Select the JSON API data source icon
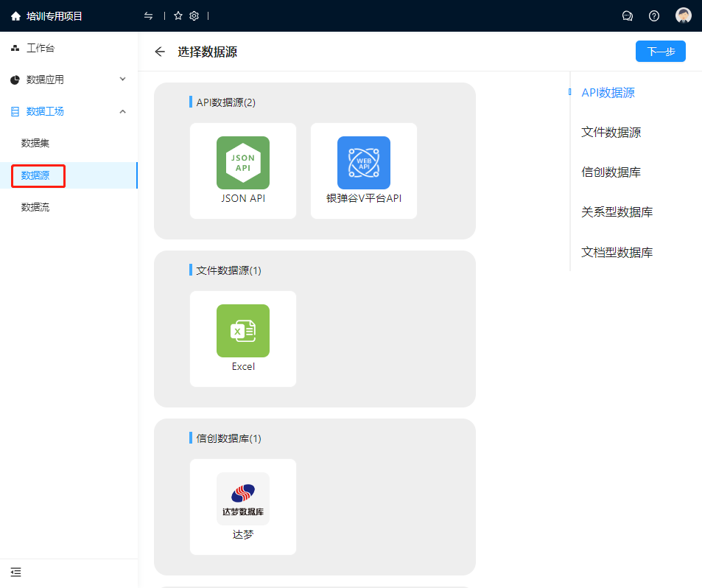Screen dimensions: 702x588 click(243, 163)
